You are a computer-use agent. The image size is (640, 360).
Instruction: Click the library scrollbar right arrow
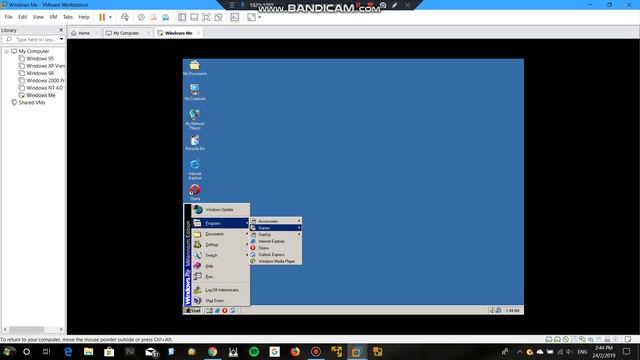61,329
